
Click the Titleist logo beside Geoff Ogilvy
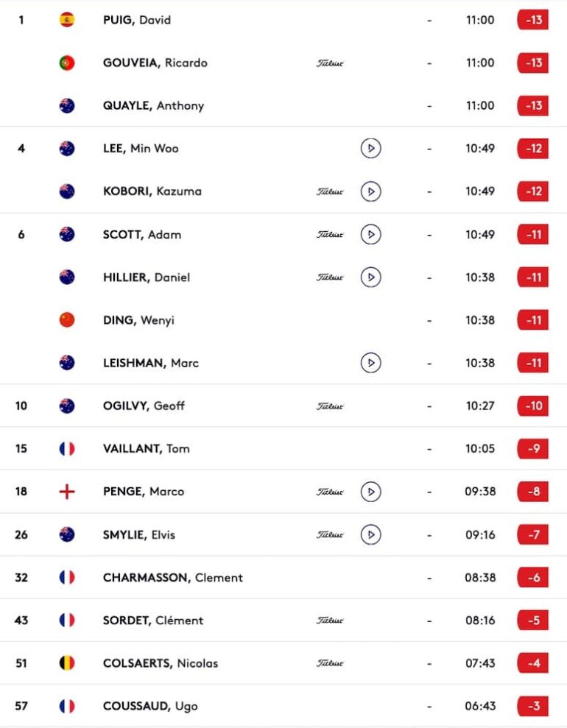[330, 406]
